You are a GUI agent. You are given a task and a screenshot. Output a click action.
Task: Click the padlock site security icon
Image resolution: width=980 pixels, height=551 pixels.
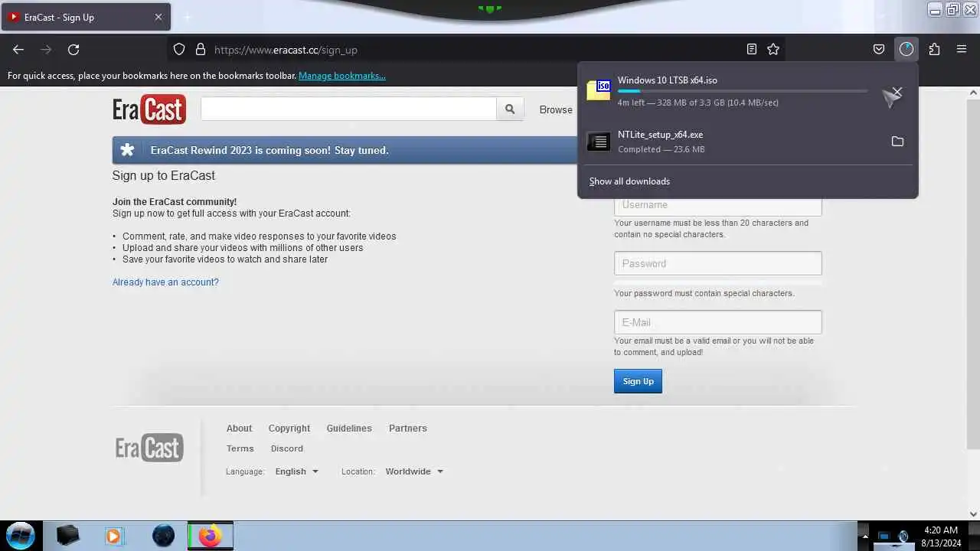point(201,50)
